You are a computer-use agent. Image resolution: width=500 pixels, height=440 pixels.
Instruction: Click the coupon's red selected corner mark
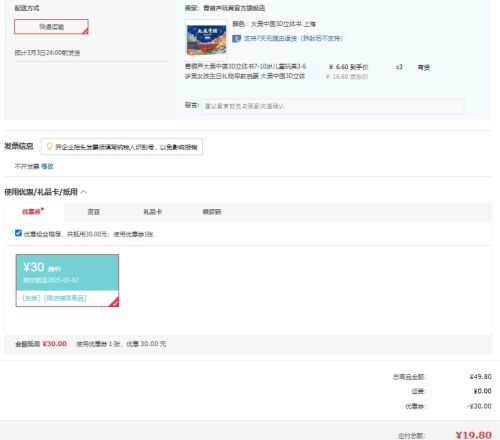pos(114,302)
